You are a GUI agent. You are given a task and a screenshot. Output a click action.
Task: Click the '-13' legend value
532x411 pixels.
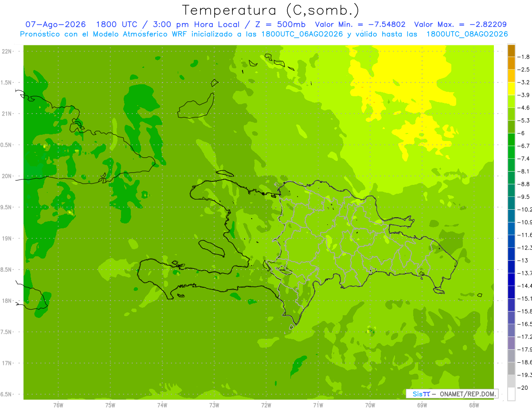tap(523, 260)
